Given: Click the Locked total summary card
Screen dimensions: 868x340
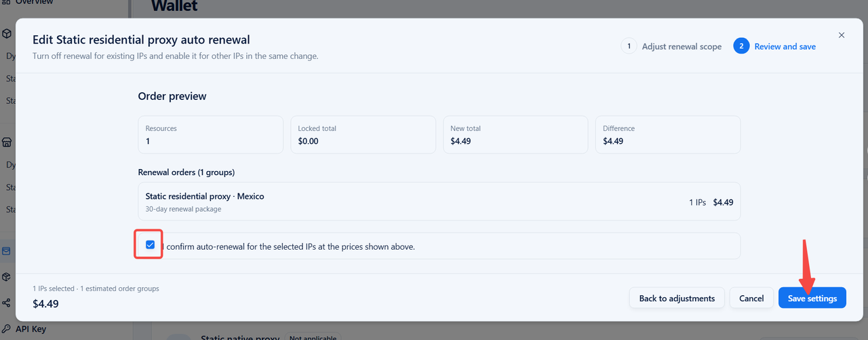Looking at the screenshot, I should point(363,134).
